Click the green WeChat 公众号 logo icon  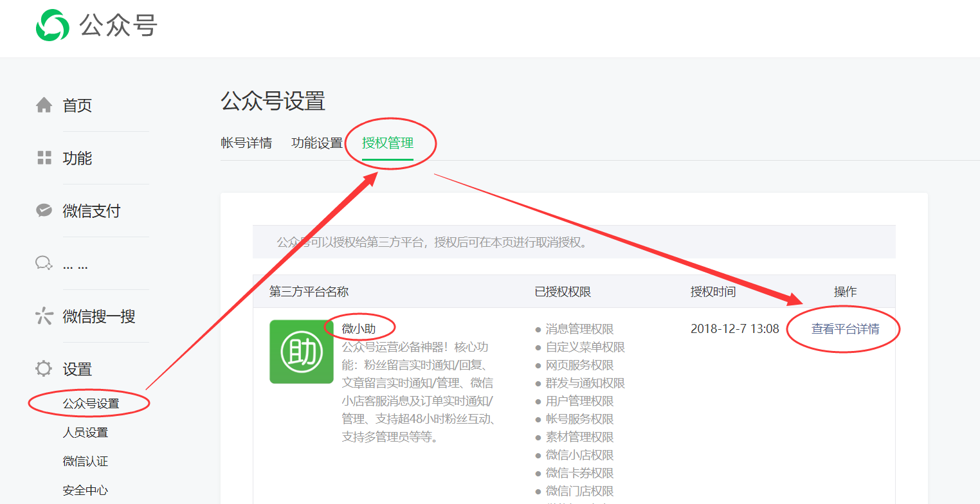point(52,25)
